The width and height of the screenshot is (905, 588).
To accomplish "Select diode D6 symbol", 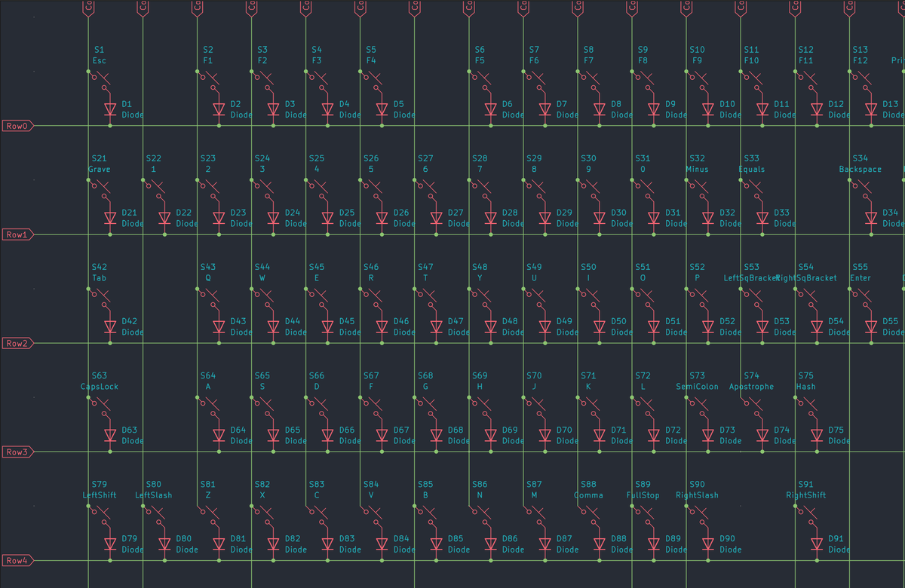I will 490,109.
